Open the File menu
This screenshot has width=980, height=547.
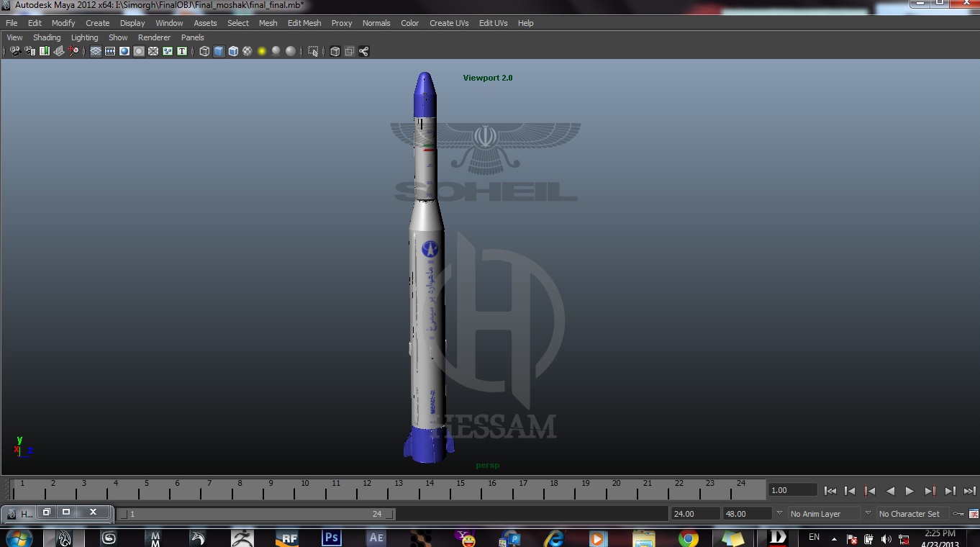coord(12,23)
